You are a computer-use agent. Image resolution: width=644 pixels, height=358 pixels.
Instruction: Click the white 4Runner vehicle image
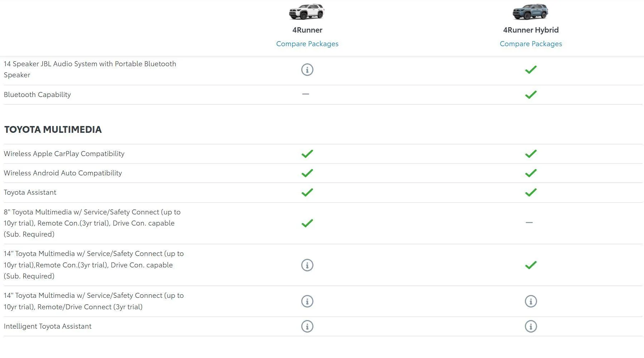click(x=307, y=11)
